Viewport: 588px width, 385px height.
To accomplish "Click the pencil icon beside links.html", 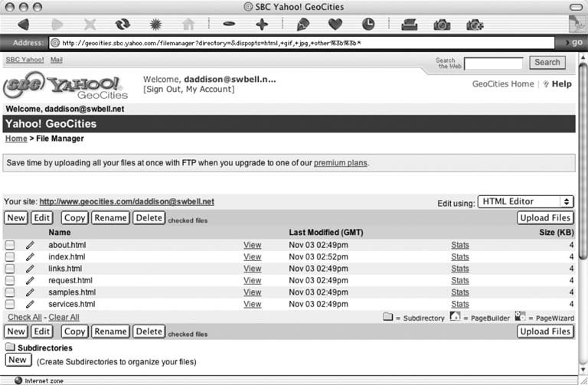I will [30, 269].
